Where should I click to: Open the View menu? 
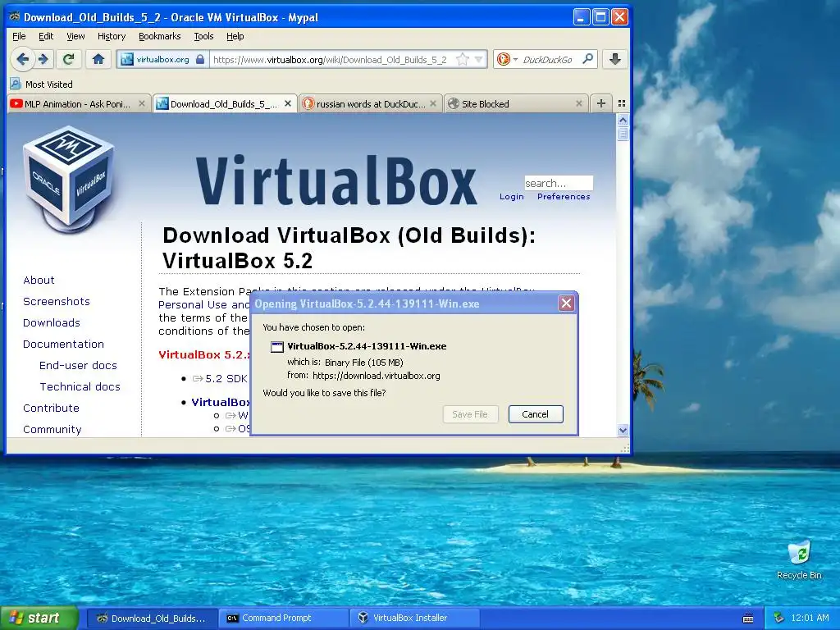[75, 36]
